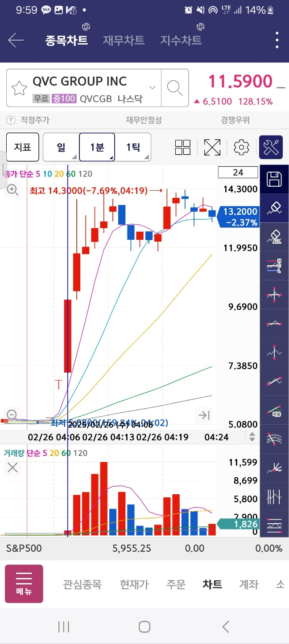Save the chart with the floppy disk icon
The image size is (289, 644).
(274, 180)
